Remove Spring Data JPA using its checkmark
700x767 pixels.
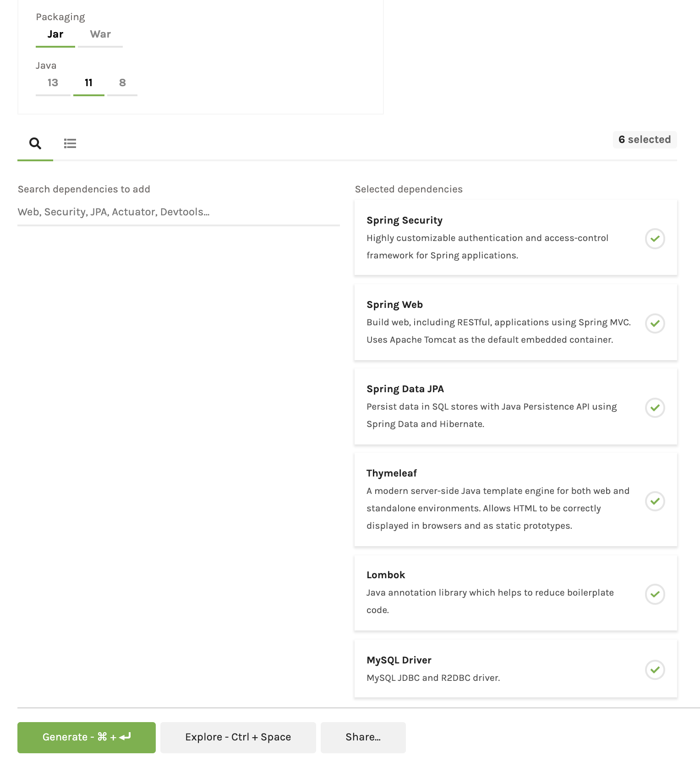tap(655, 408)
